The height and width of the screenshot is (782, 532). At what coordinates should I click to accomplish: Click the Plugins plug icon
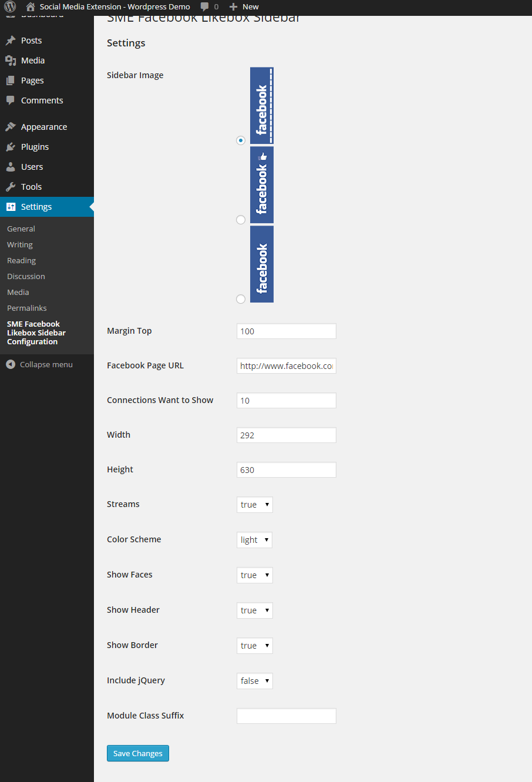coord(11,147)
